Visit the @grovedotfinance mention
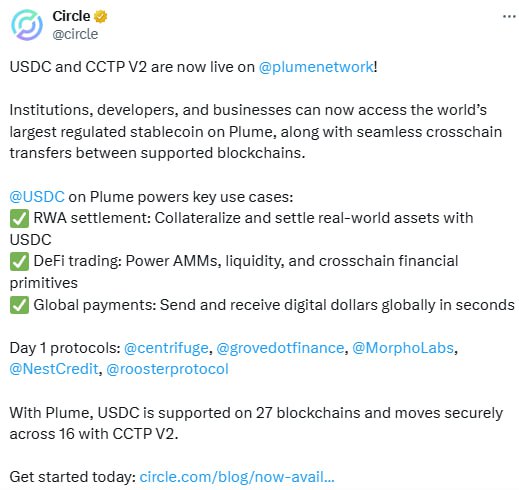Image resolution: width=519 pixels, height=490 pixels. [280, 348]
